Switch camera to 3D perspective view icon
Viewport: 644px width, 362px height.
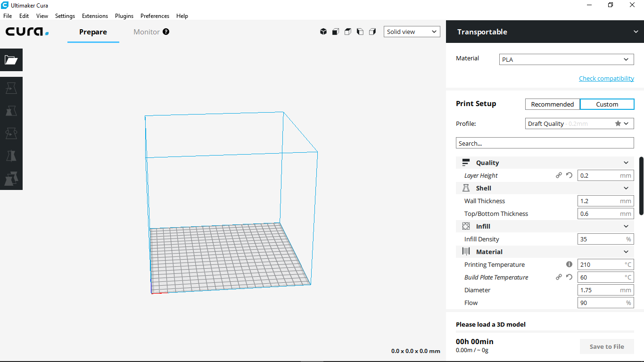(323, 32)
